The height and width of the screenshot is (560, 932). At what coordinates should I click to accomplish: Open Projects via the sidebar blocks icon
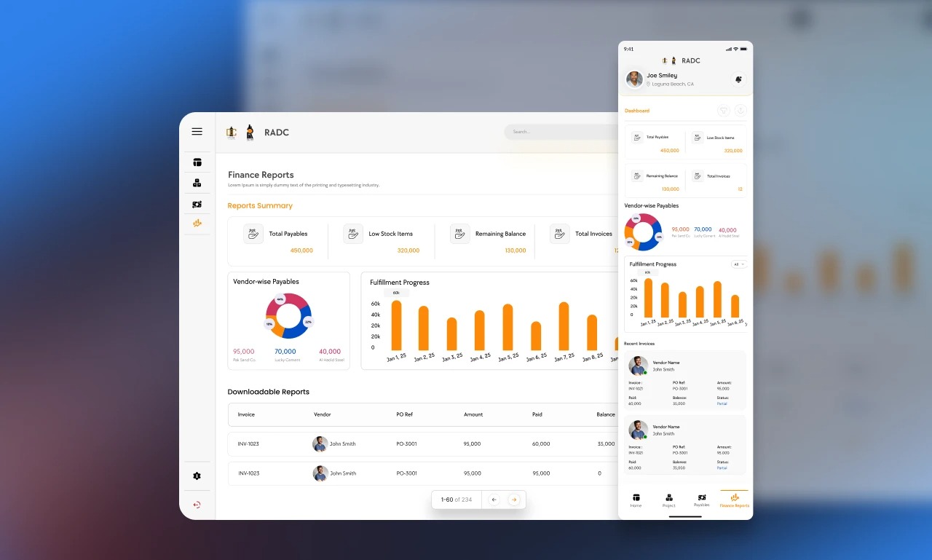pos(197,183)
